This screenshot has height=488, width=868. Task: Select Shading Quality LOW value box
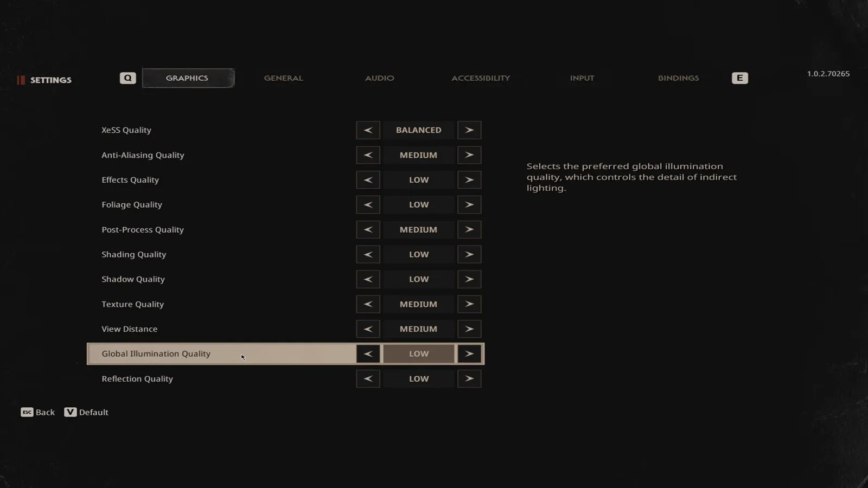pos(419,254)
